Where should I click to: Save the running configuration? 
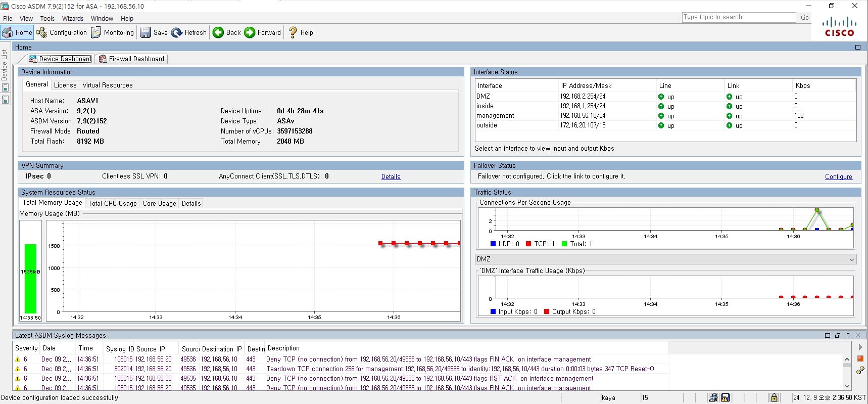tap(154, 32)
